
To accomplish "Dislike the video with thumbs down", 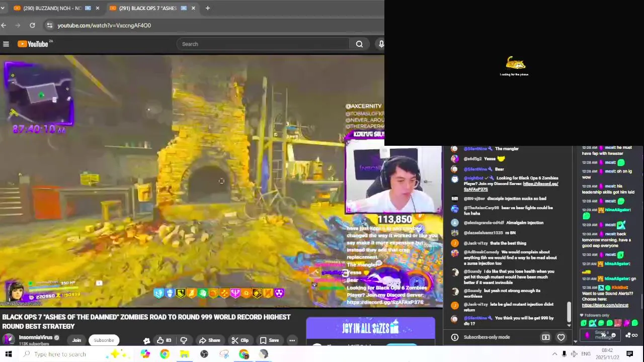I will pyautogui.click(x=184, y=340).
